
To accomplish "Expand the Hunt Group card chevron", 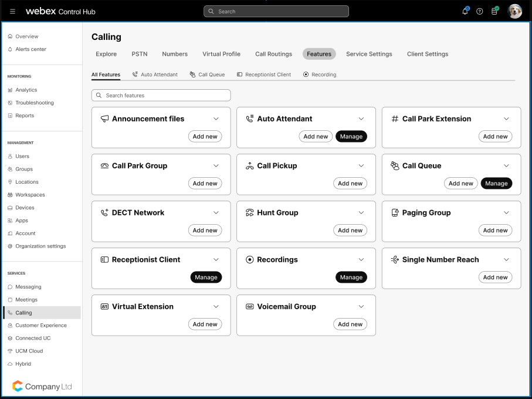I will tap(361, 213).
